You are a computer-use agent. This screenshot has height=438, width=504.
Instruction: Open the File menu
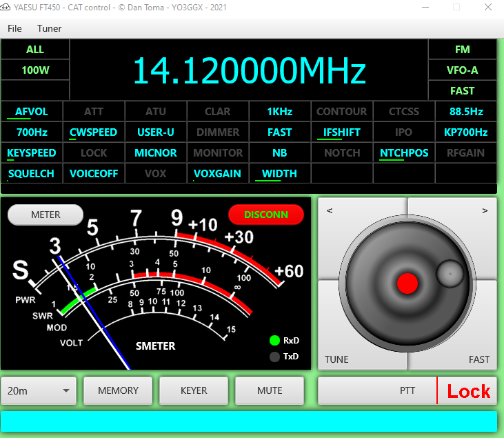coord(14,28)
